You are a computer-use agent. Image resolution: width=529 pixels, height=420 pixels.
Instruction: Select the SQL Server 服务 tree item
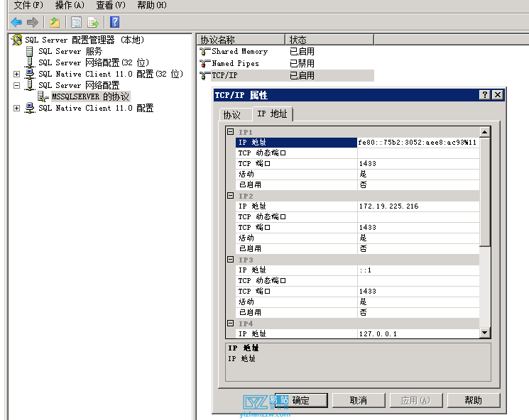coord(70,51)
